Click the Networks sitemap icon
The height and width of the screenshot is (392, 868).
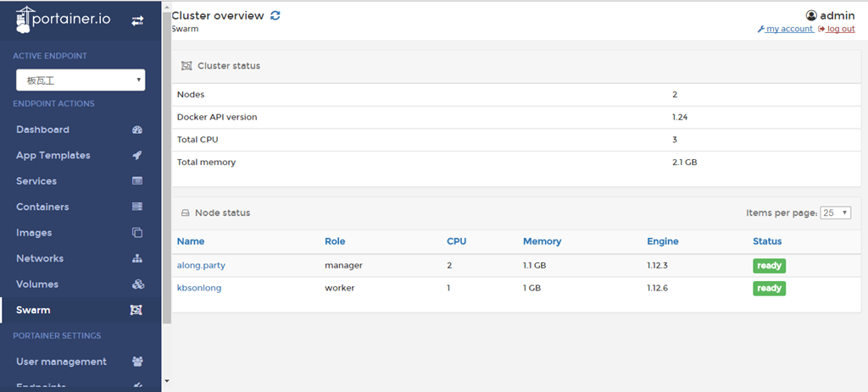(137, 258)
